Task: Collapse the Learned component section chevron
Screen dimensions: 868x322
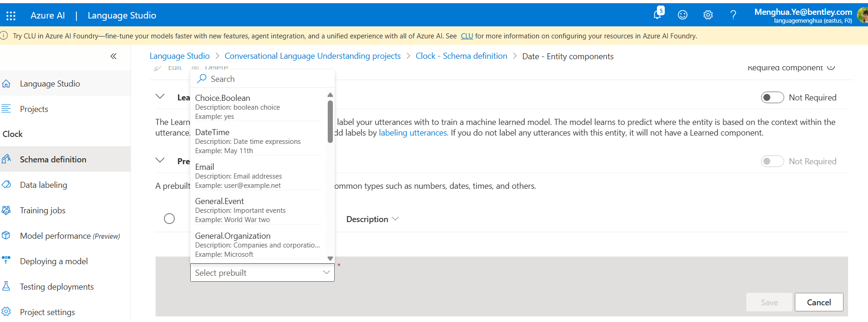Action: pos(160,97)
